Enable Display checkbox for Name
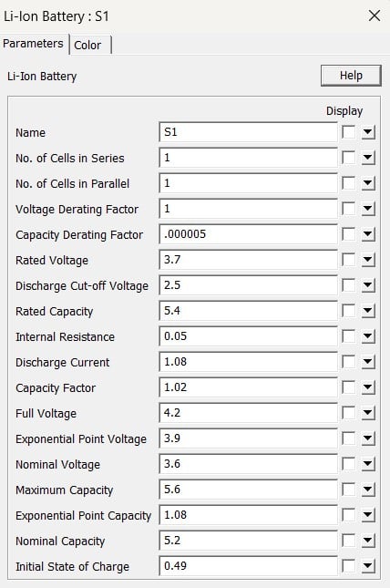The image size is (390, 588). pyautogui.click(x=349, y=132)
